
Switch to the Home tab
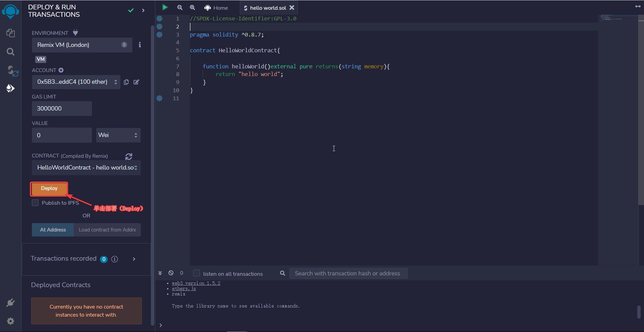point(216,8)
